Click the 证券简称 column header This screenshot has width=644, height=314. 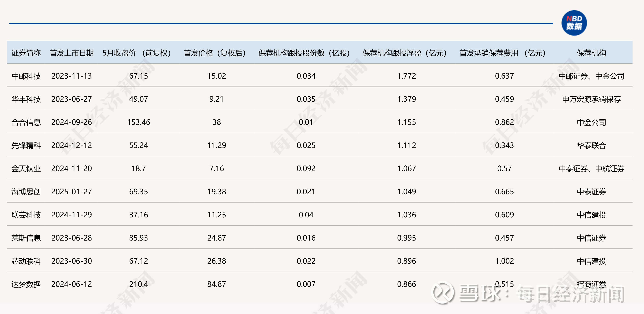tap(26, 53)
